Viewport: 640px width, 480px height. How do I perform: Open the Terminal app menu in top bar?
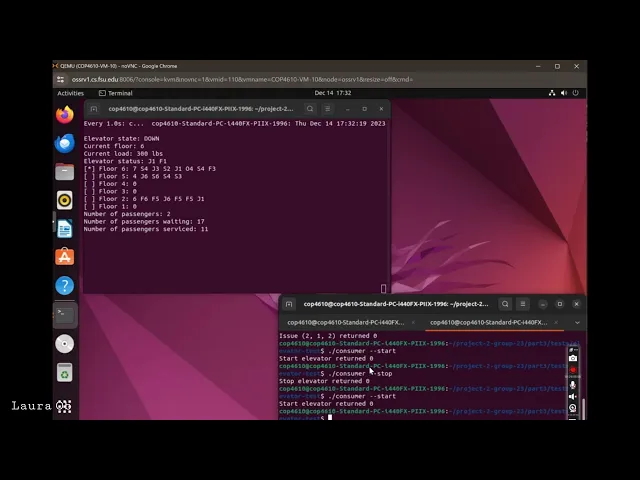tap(116, 93)
